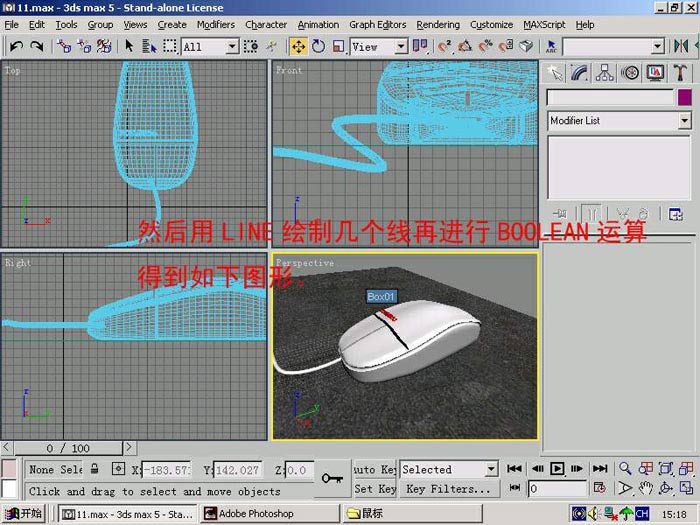Switch to the Display command panel tab
The image size is (700, 525).
[655, 73]
